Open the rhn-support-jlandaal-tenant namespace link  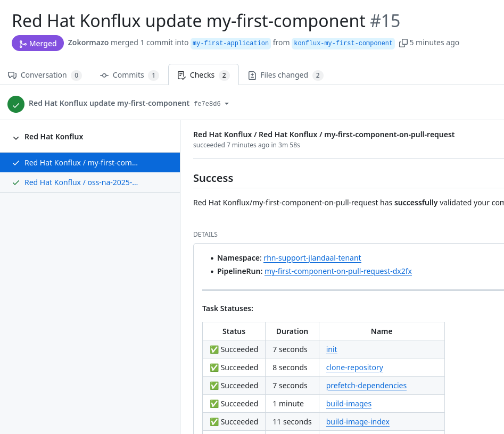(312, 258)
